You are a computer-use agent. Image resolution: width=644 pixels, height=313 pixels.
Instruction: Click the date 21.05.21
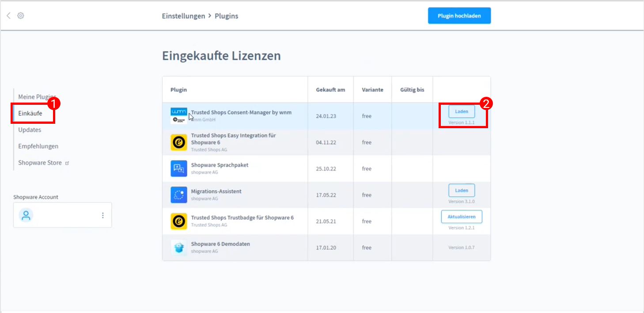tap(326, 221)
